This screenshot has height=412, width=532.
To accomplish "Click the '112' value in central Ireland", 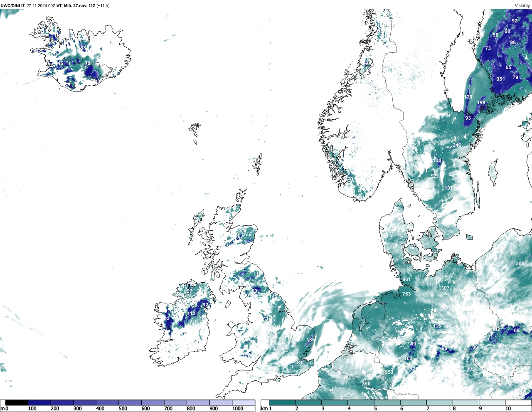I will (x=192, y=313).
